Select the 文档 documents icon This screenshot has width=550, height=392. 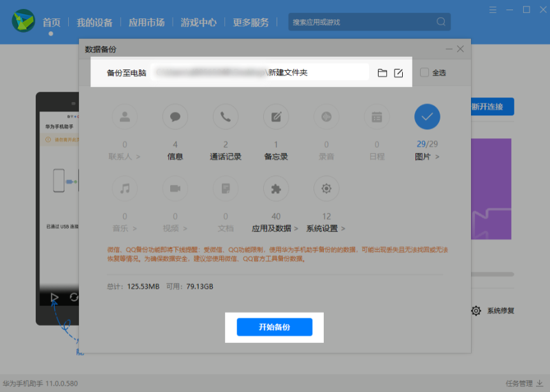pos(226,189)
